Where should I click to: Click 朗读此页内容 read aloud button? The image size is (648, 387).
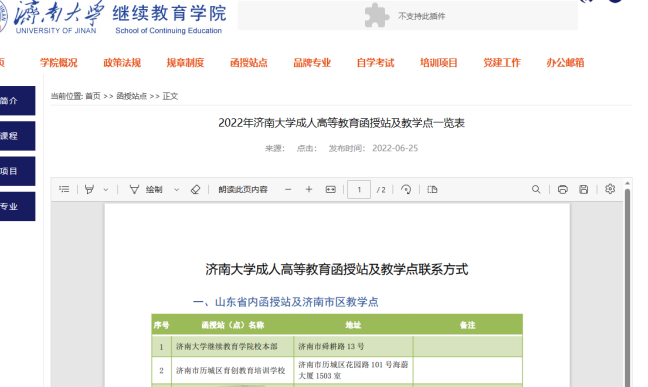(243, 189)
